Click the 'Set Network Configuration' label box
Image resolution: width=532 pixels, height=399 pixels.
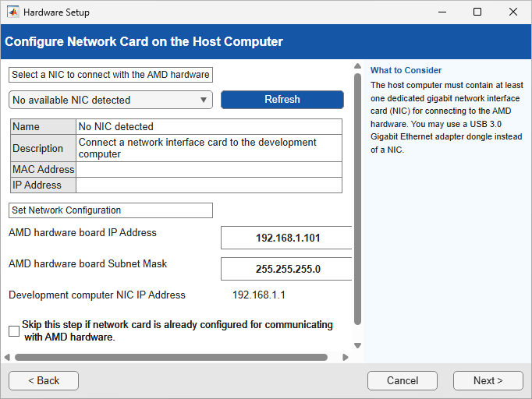point(111,210)
